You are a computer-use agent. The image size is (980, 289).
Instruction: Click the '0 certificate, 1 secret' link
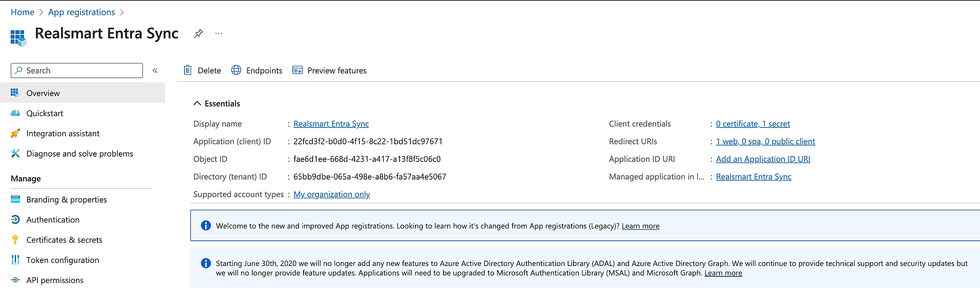point(753,124)
